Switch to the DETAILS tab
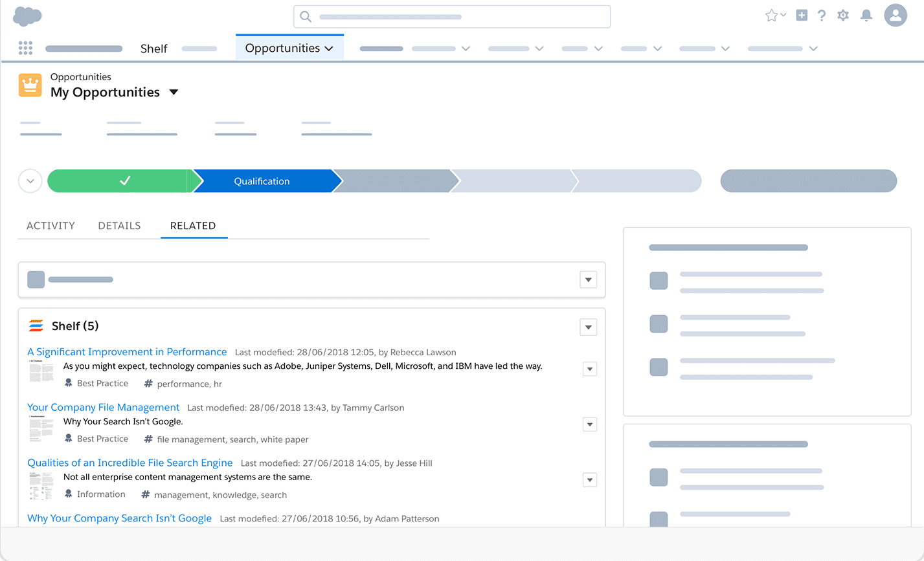 pos(119,226)
